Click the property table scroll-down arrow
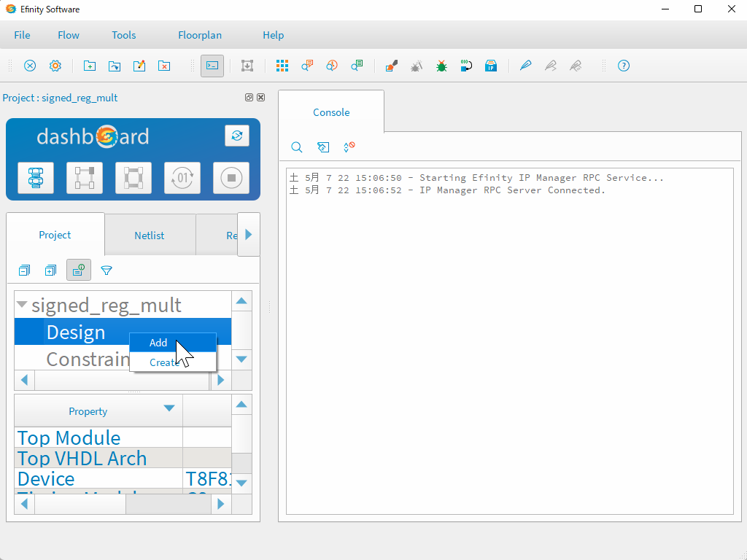Screen dimensions: 747x560 (241, 483)
